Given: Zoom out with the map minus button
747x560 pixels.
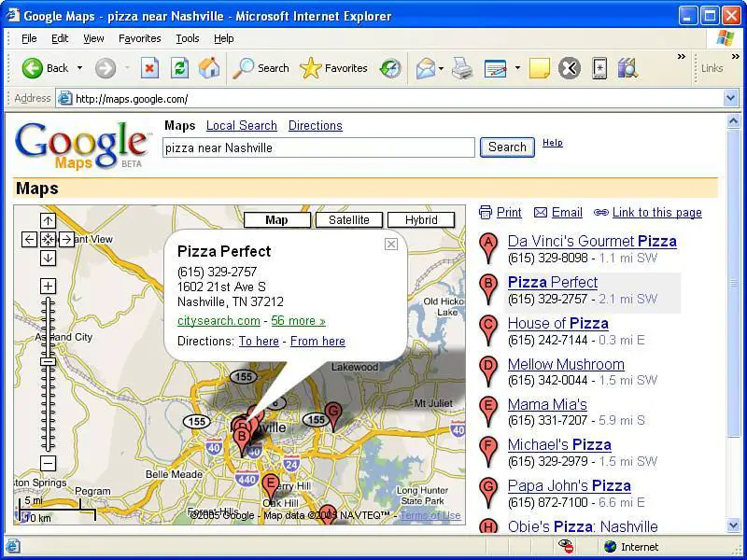Looking at the screenshot, I should click(x=48, y=463).
